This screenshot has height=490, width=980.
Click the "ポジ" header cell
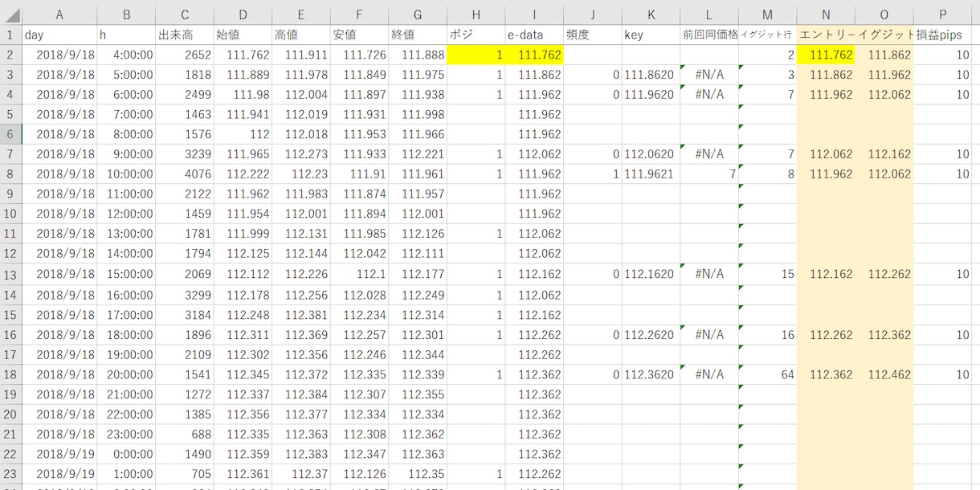(476, 35)
